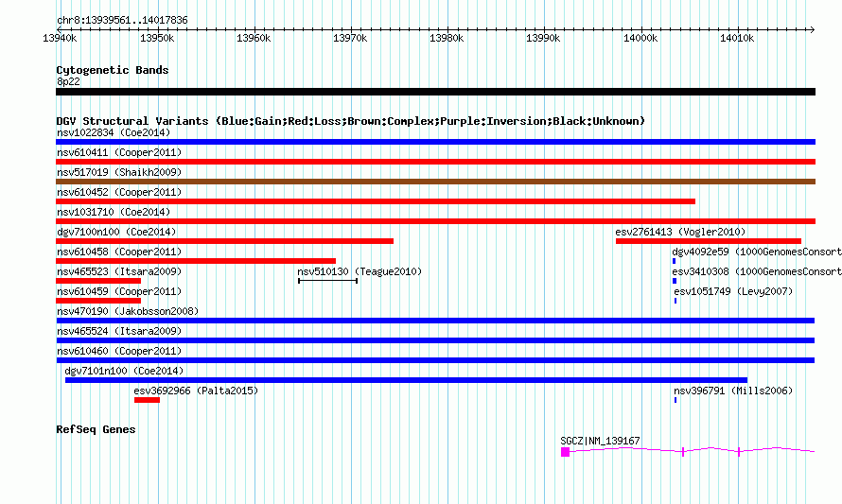Open nsv610460 (Cooper2011) label
Screen dimensions: 842x504
(x=119, y=351)
